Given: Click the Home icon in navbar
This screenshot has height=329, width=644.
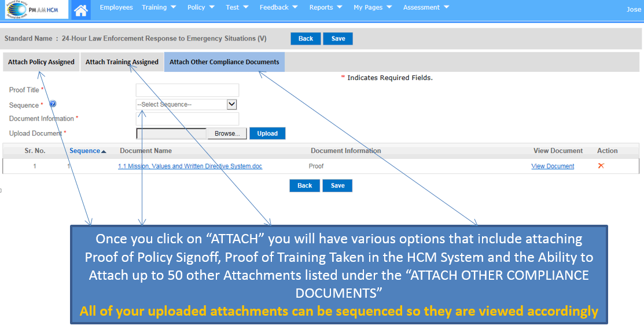Looking at the screenshot, I should point(82,10).
